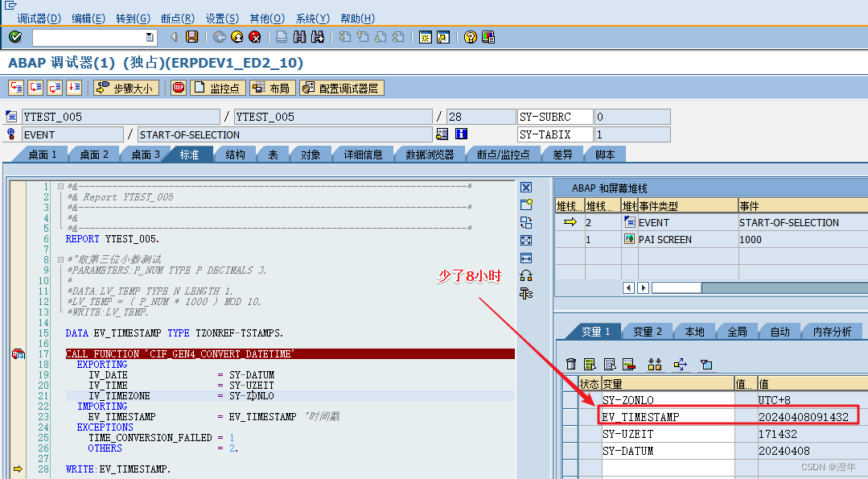The height and width of the screenshot is (479, 868).
Task: Click the Customize Local Layout icon
Action: (488, 37)
